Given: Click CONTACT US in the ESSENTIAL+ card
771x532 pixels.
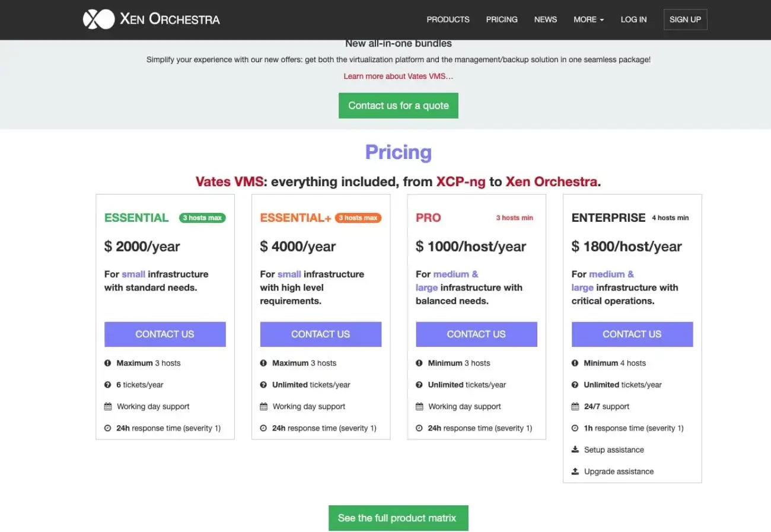Looking at the screenshot, I should click(x=321, y=335).
